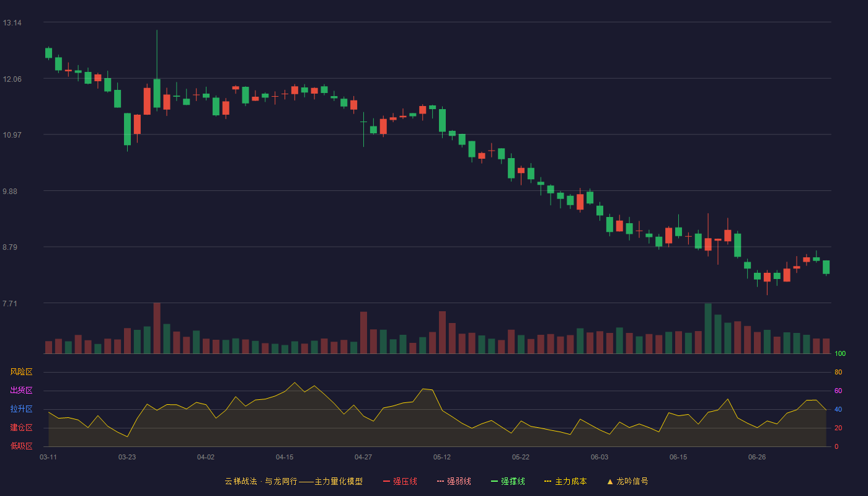Click the 05-22 date label

(521, 457)
